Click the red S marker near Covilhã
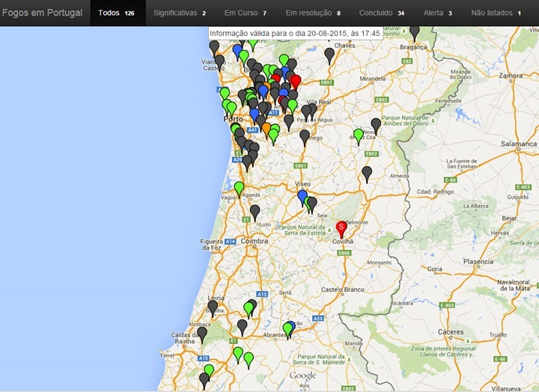The width and height of the screenshot is (539, 392). [341, 230]
